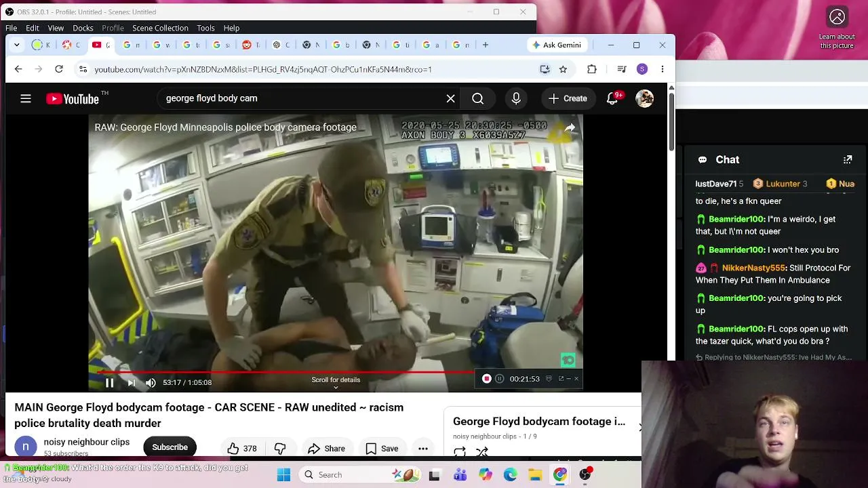The width and height of the screenshot is (868, 488).
Task: Open Google Chrome from the taskbar
Action: click(x=560, y=474)
